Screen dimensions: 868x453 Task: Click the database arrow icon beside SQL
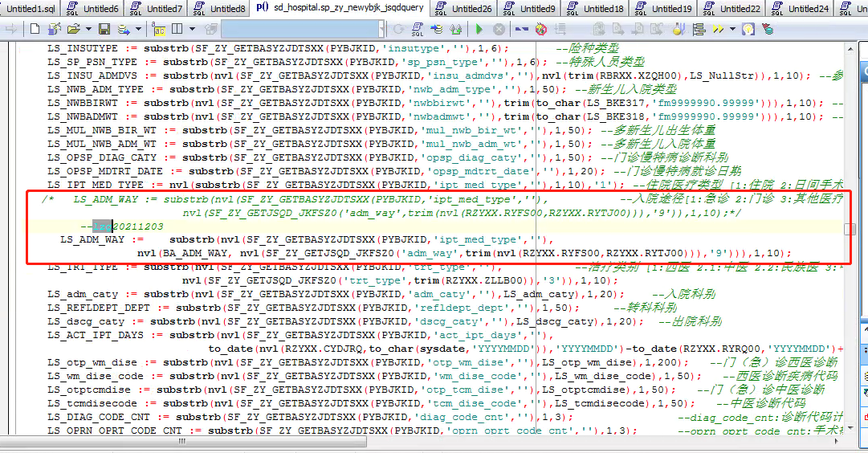437,29
